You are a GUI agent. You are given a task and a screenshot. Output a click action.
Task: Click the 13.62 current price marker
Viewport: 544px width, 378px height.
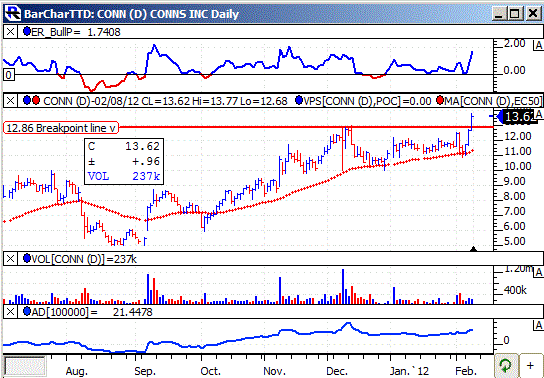518,117
